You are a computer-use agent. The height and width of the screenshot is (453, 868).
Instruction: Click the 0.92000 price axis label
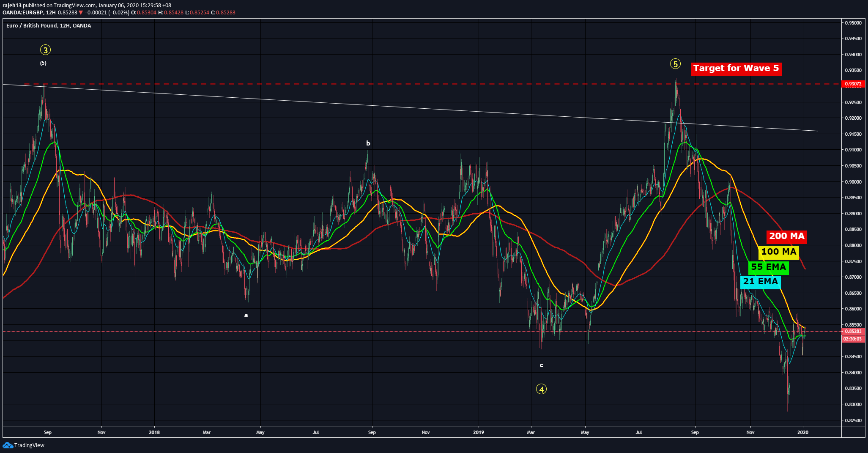(853, 118)
